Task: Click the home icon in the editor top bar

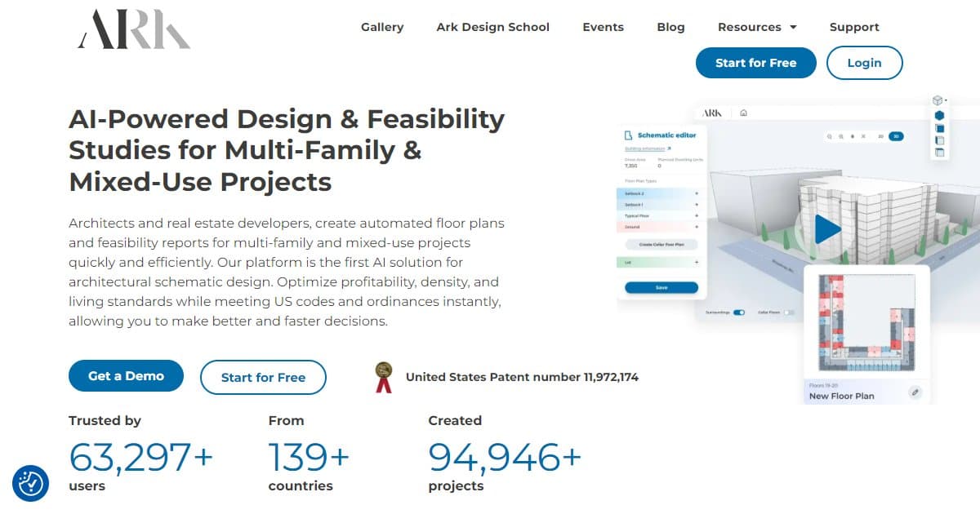Action: point(744,113)
